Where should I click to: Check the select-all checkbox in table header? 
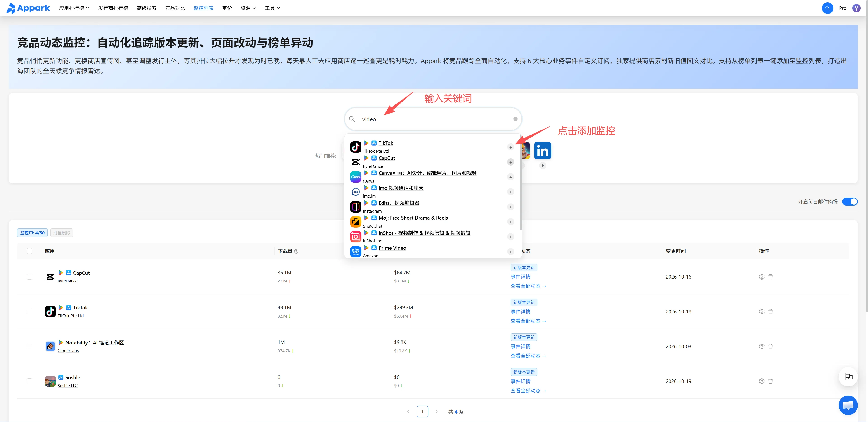(x=29, y=251)
